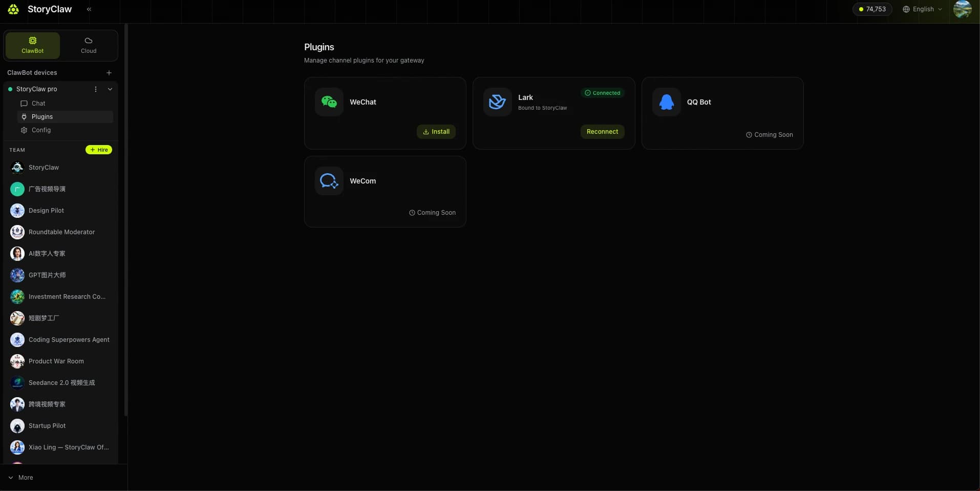This screenshot has height=491, width=980.
Task: Click the StoryClaw pro device name
Action: pos(37,89)
